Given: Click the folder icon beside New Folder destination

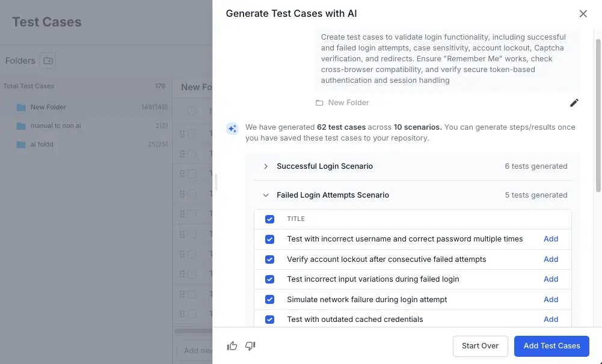Looking at the screenshot, I should point(319,103).
